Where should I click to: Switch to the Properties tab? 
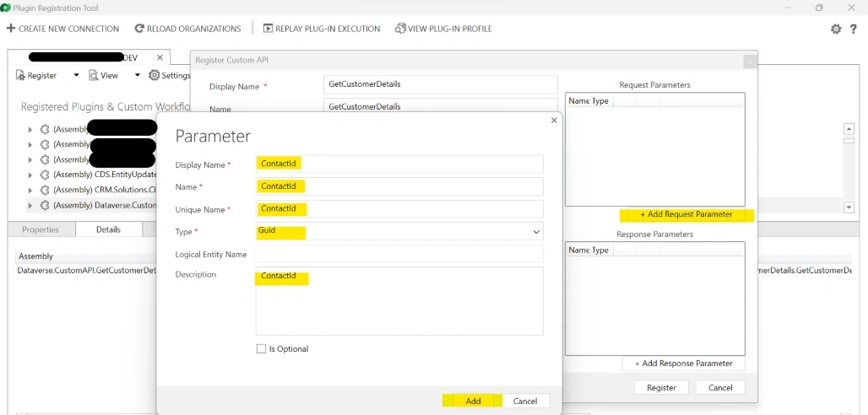pyautogui.click(x=41, y=229)
